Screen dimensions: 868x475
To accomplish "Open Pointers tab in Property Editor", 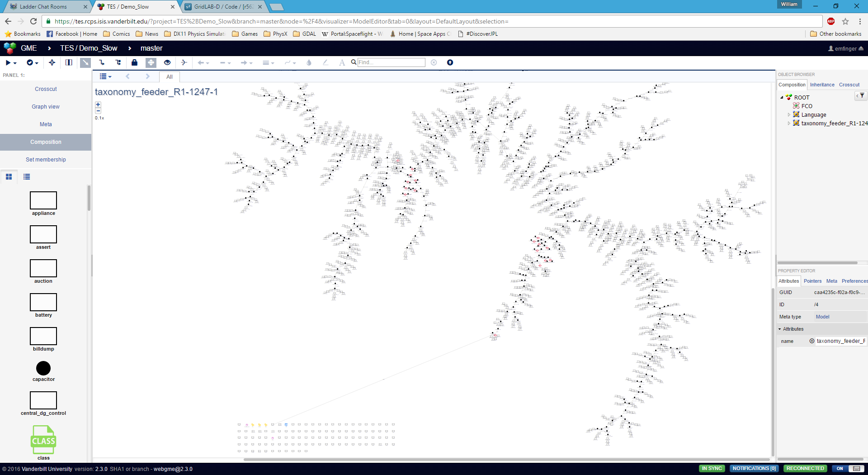I will coord(812,281).
